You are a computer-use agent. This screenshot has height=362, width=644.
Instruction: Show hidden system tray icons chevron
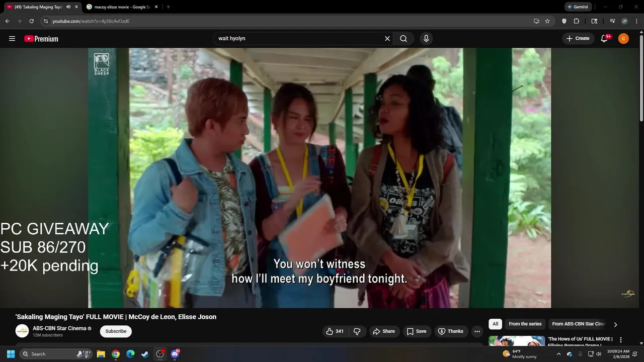tap(558, 354)
